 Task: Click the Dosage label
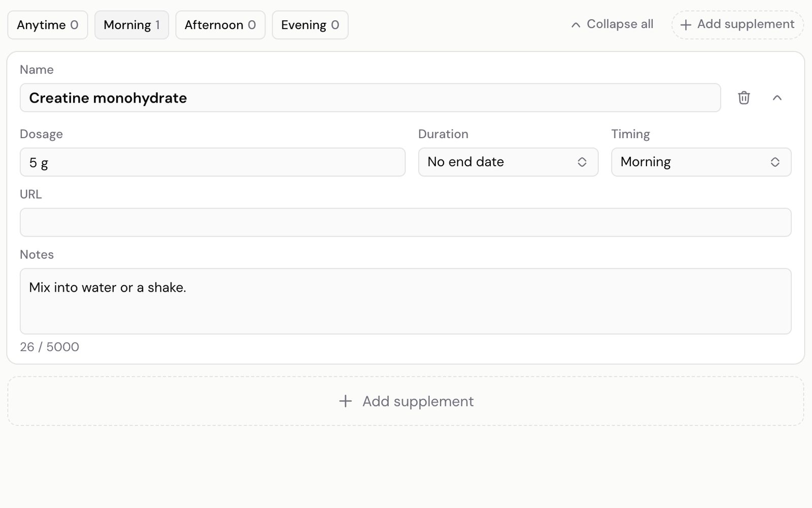tap(41, 134)
